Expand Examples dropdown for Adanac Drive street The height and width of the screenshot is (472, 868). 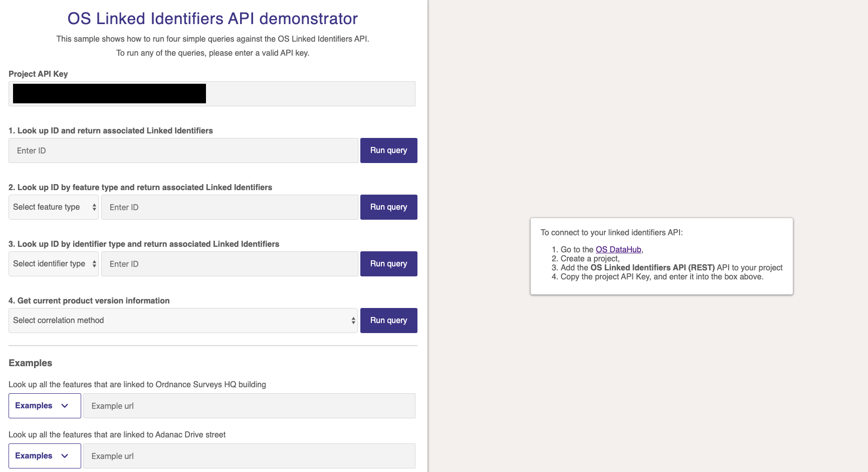click(45, 456)
